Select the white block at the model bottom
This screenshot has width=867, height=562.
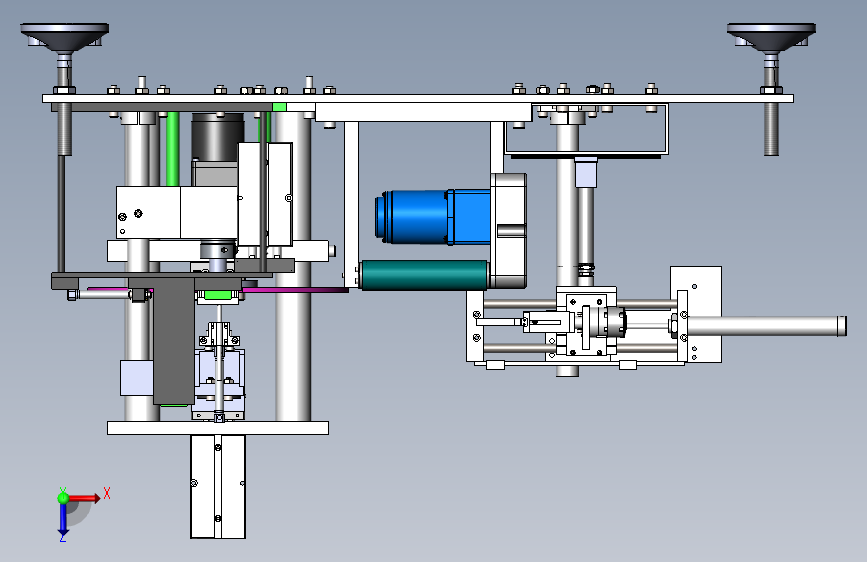tap(218, 486)
